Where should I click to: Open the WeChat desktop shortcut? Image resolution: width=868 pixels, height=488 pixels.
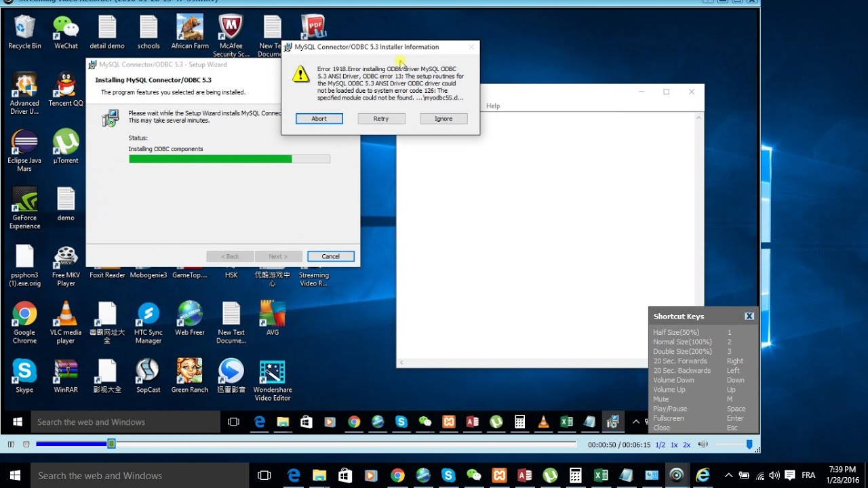66,32
